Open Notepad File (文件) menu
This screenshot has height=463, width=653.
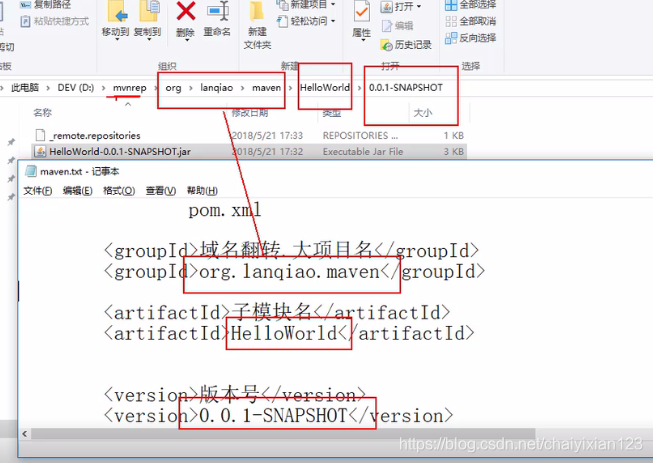tap(38, 191)
